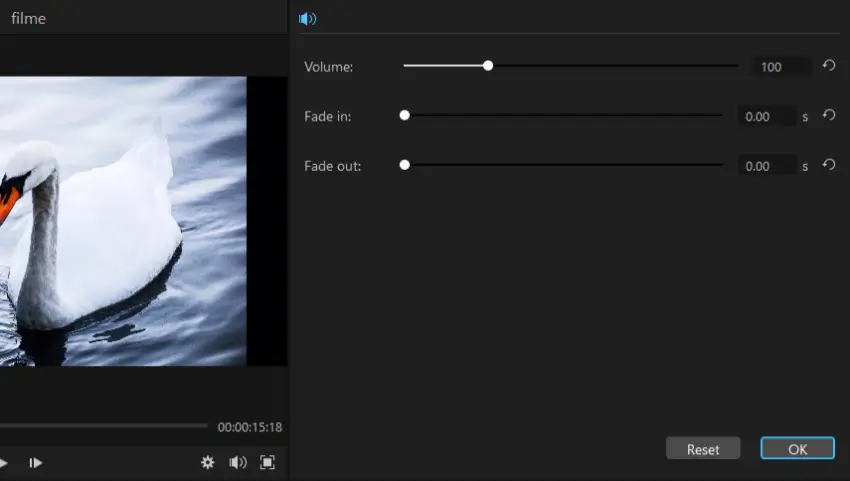Mute preview using the speaker icon
850x481 pixels.
click(238, 462)
